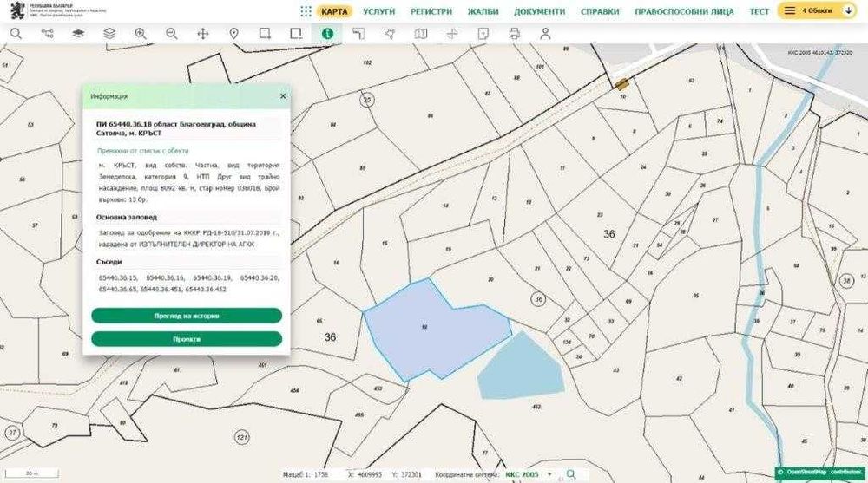Click the zoom in magnifier tool
This screenshot has height=483, width=868.
(141, 34)
